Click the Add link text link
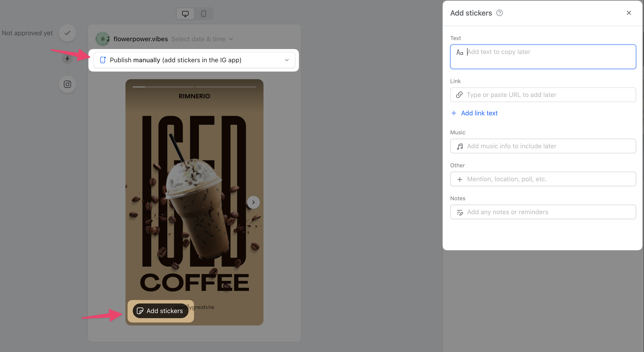644x352 pixels. click(479, 113)
